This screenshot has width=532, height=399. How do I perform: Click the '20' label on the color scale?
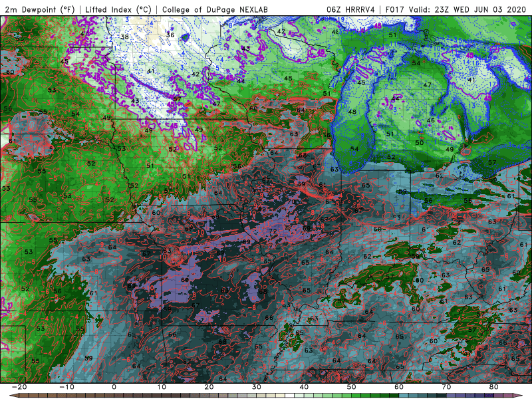point(209,387)
